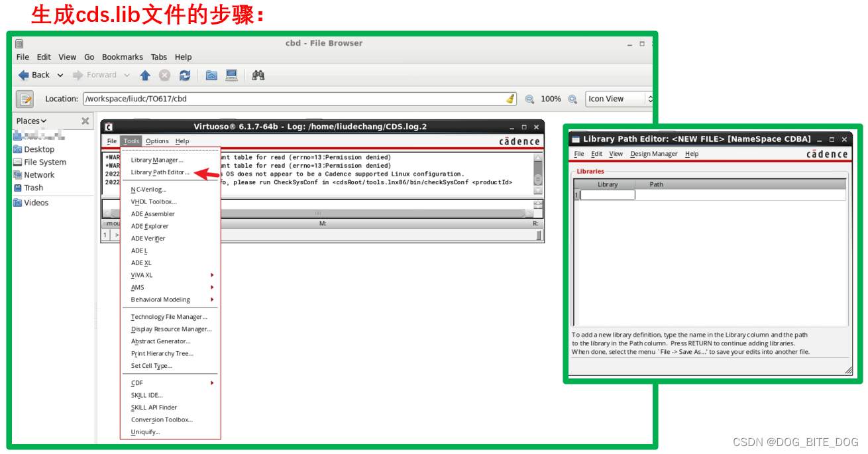Open SKILL API Finder menu item

[154, 408]
